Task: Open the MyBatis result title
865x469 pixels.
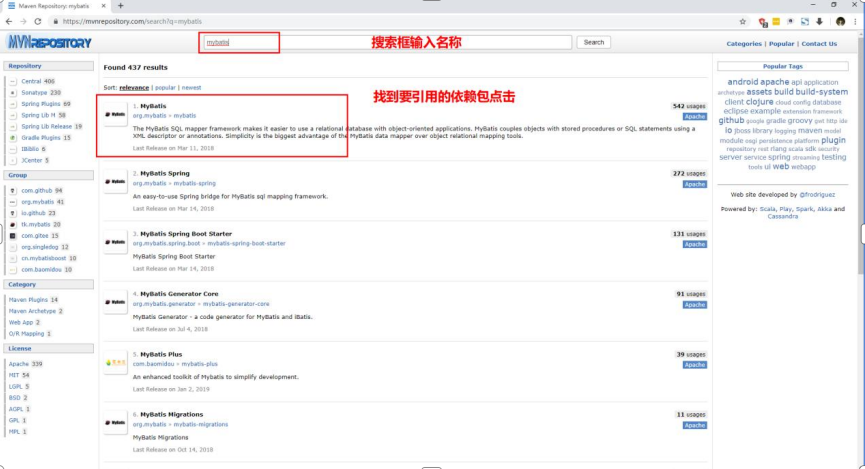Action: (153, 106)
